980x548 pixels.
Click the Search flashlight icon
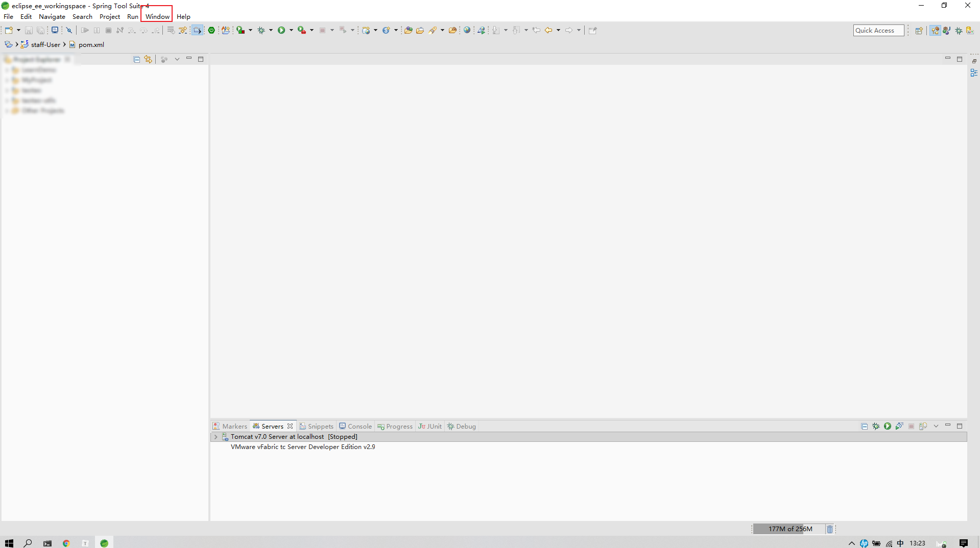pyautogui.click(x=433, y=31)
